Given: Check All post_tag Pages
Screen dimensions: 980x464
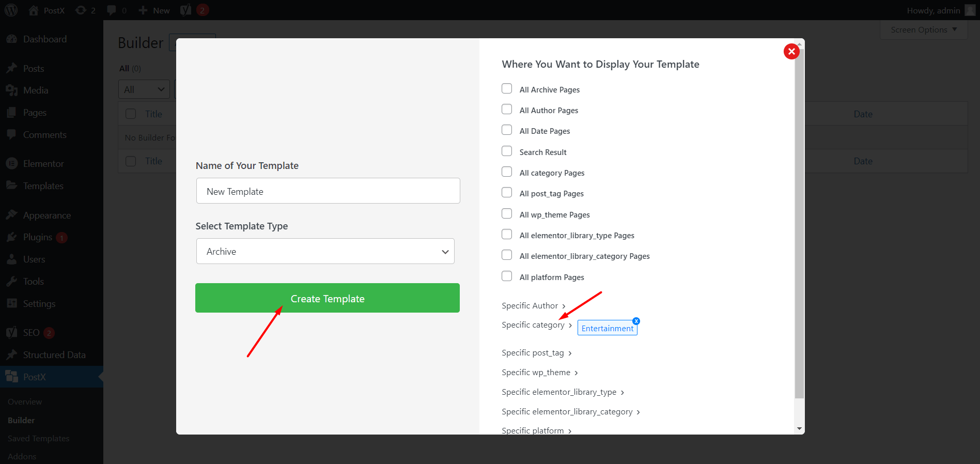Looking at the screenshot, I should (507, 193).
